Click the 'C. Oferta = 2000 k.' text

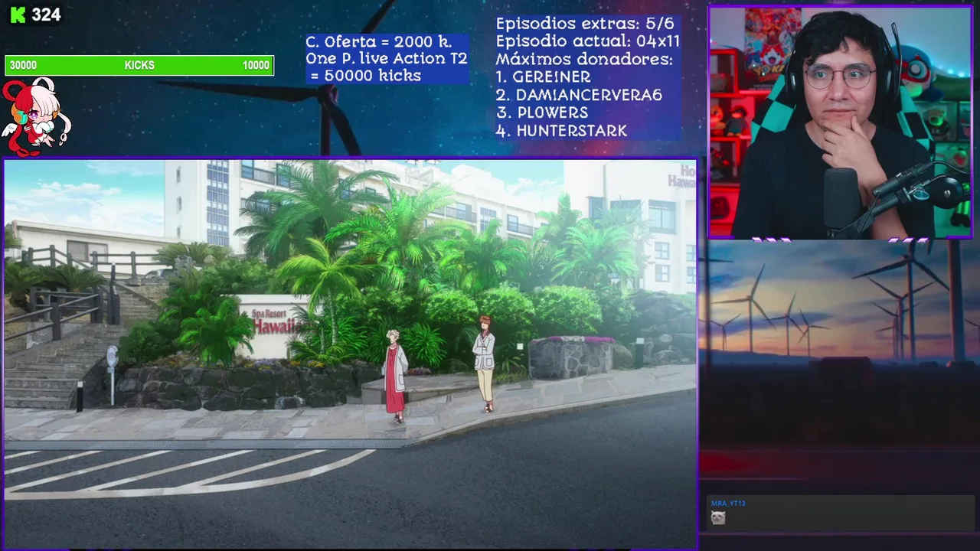379,41
